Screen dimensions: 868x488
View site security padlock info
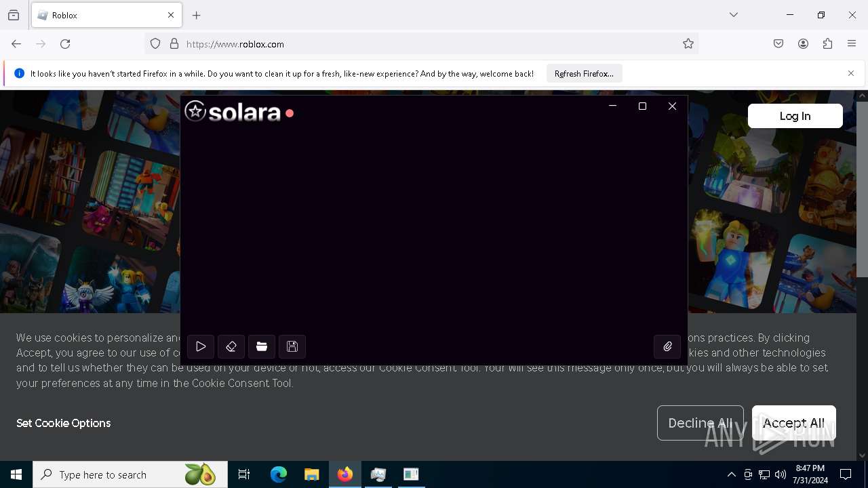(174, 44)
